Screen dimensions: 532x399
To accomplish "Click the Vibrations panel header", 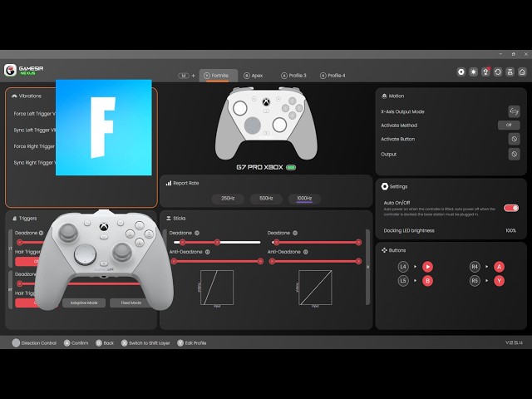I will pos(27,96).
